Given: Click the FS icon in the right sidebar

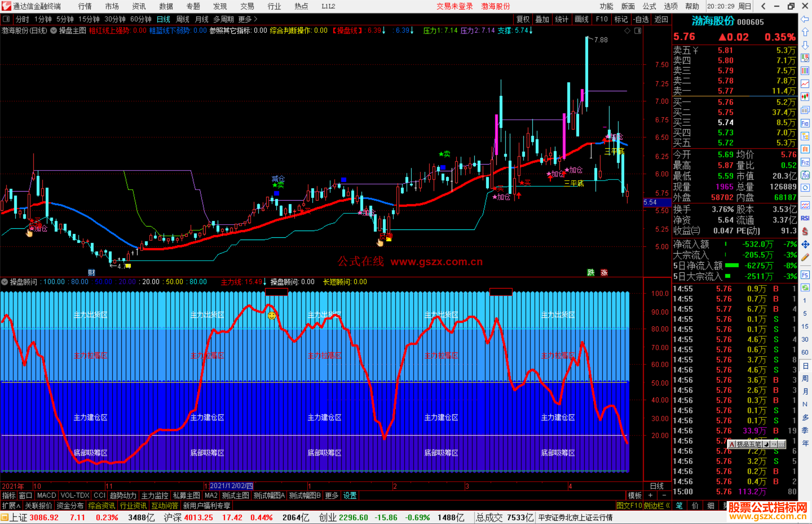Looking at the screenshot, I should tap(805, 275).
